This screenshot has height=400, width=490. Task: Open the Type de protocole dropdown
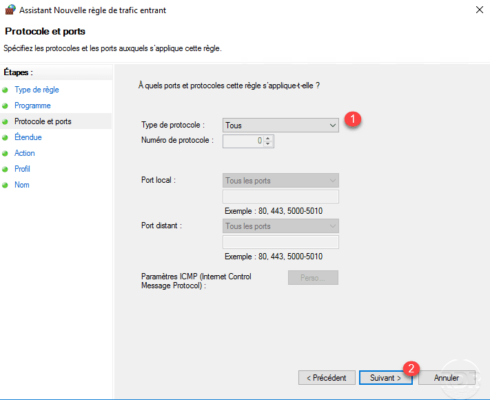click(x=280, y=125)
